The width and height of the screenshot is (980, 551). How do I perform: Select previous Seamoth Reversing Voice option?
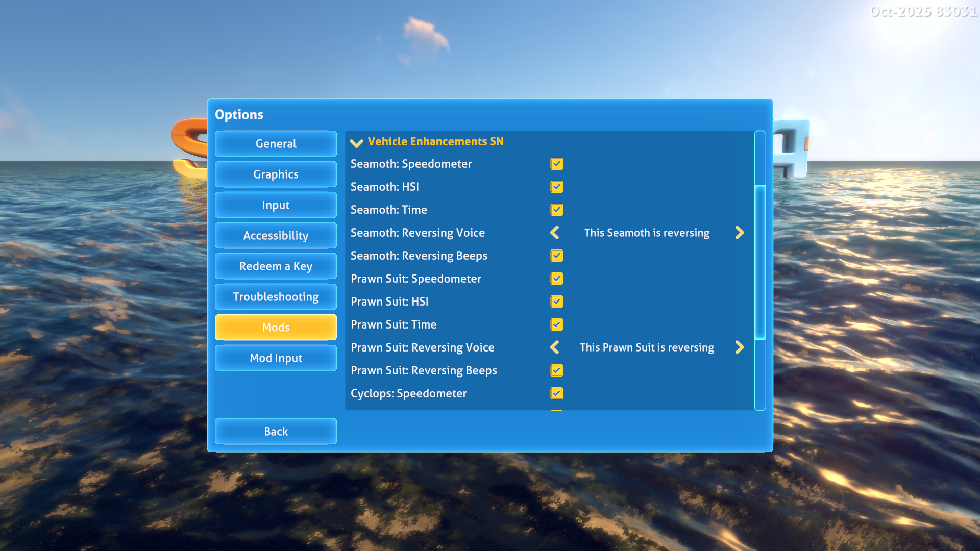pyautogui.click(x=555, y=233)
